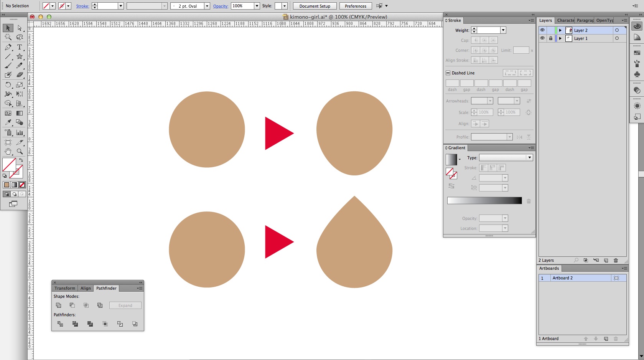
Task: Select the Pen tool
Action: coord(8,47)
